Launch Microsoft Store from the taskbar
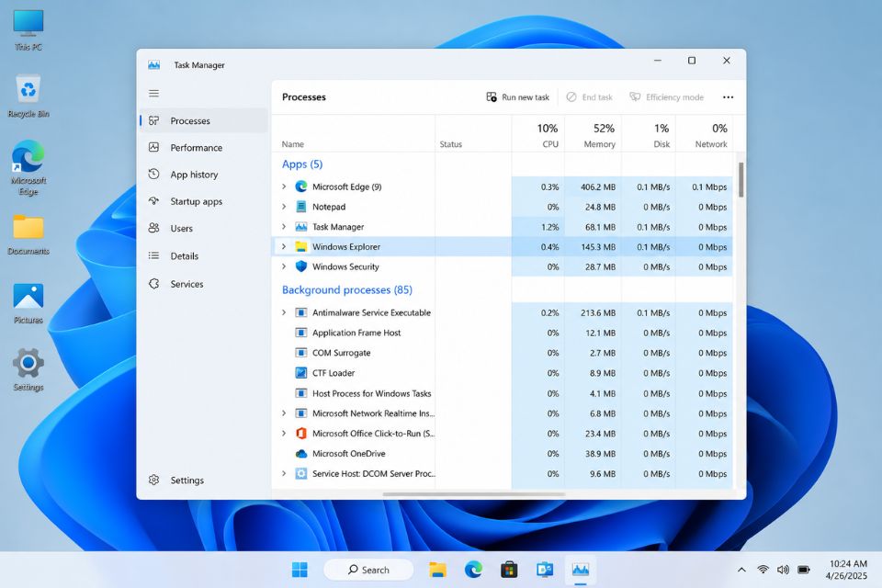This screenshot has width=882, height=588. [509, 570]
